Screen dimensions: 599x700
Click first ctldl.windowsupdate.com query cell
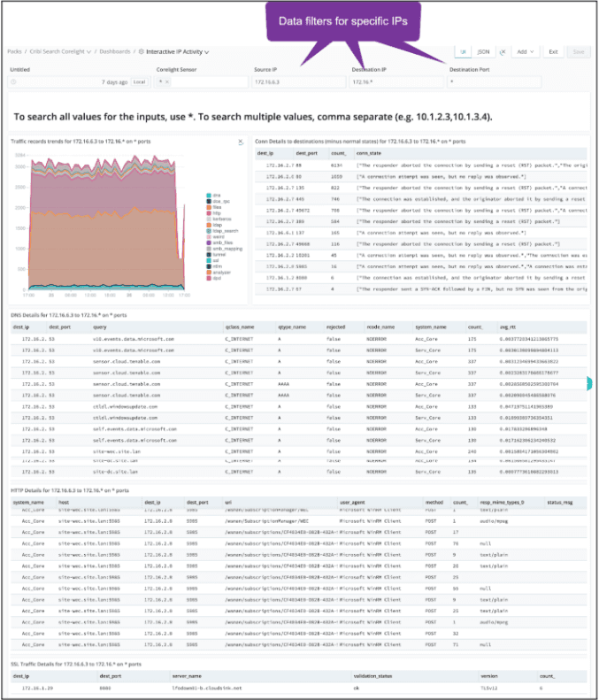(x=125, y=407)
